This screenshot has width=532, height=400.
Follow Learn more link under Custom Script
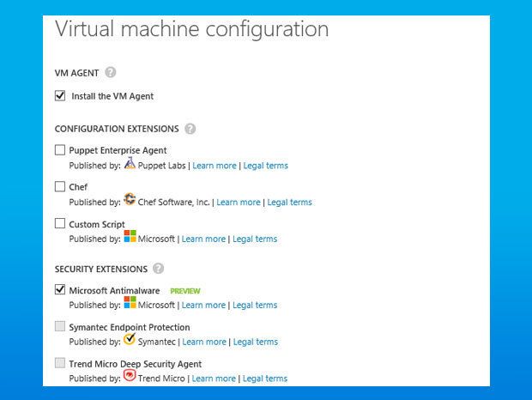tap(203, 239)
